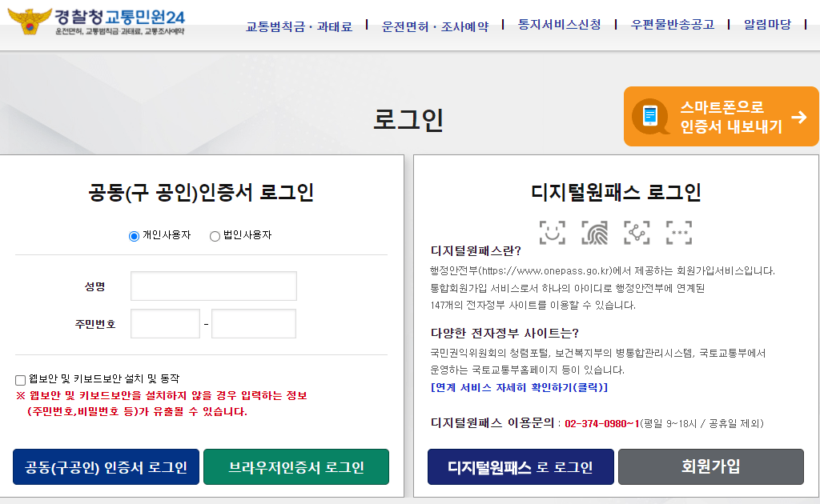The image size is (820, 504).
Task: Click second 주민번호 input field
Action: coord(254,323)
